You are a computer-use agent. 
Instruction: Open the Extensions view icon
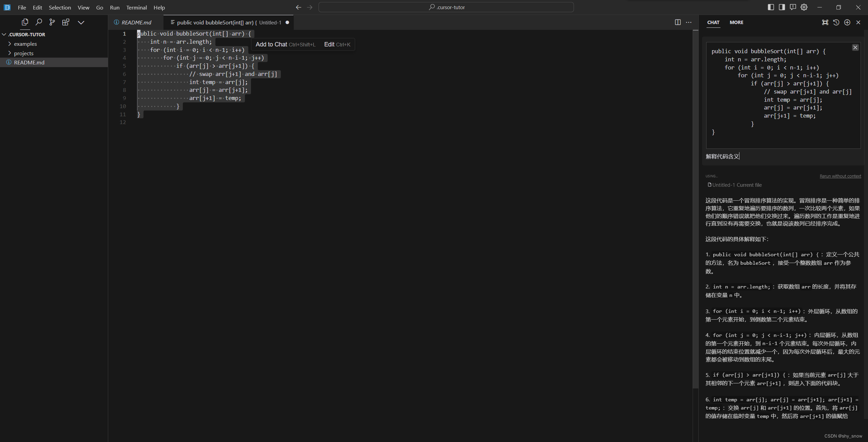point(66,22)
